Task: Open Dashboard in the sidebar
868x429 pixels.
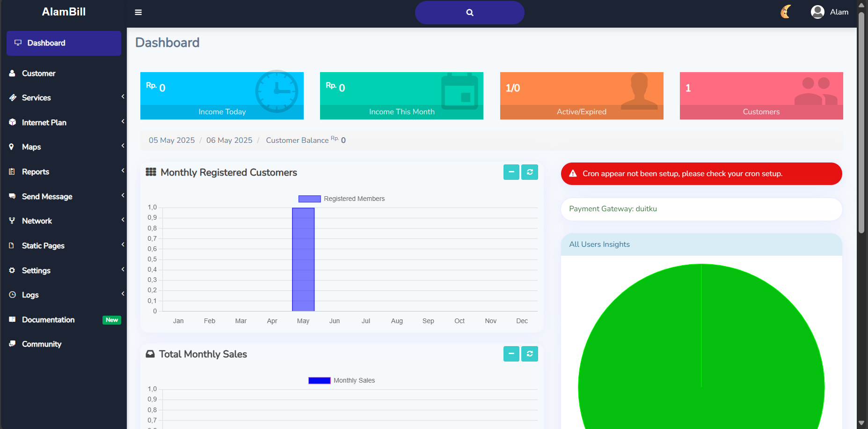Action: (64, 43)
